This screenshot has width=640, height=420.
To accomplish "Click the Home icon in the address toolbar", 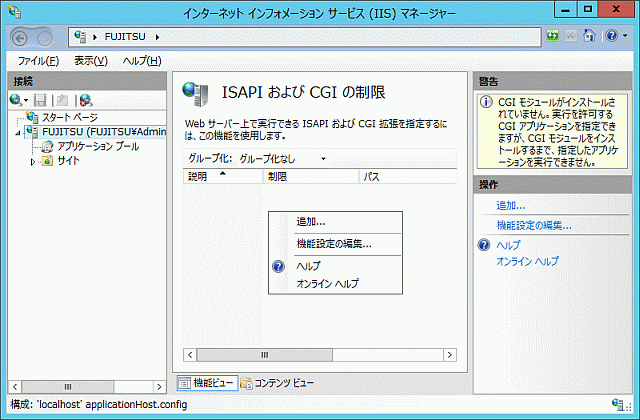I will tap(589, 36).
